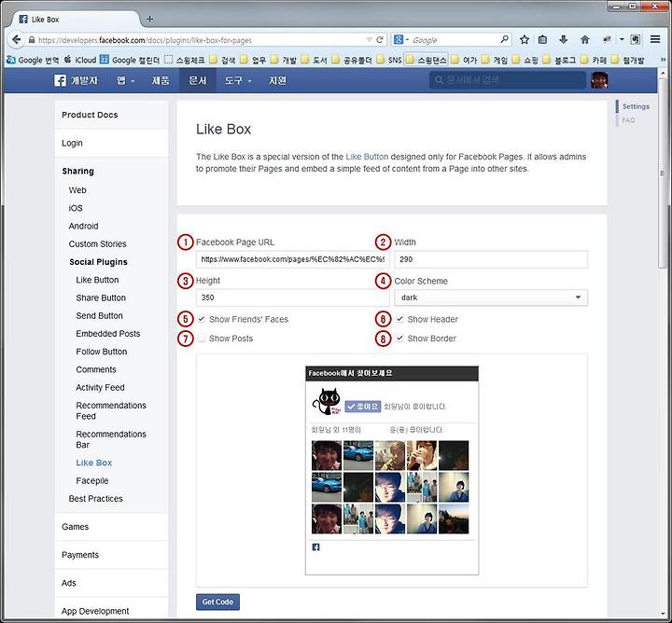Follow the Like Button link in description

pyautogui.click(x=367, y=157)
